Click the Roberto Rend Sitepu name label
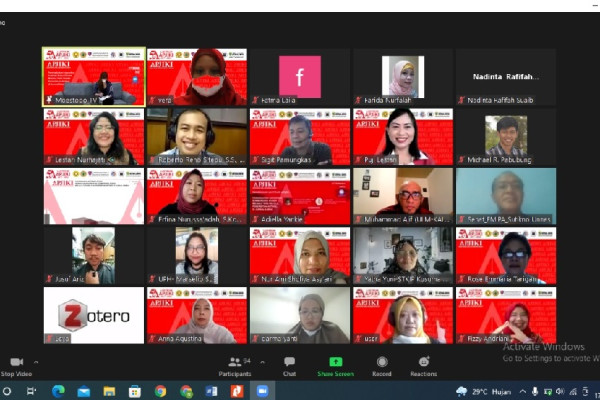Viewport: 600px width, 400px height. pyautogui.click(x=202, y=160)
